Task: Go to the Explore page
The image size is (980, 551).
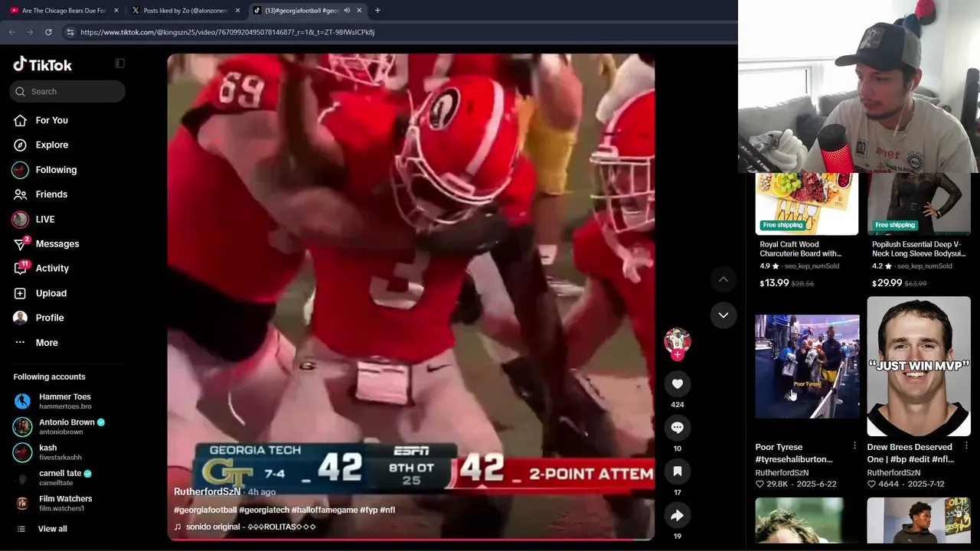Action: click(x=52, y=145)
